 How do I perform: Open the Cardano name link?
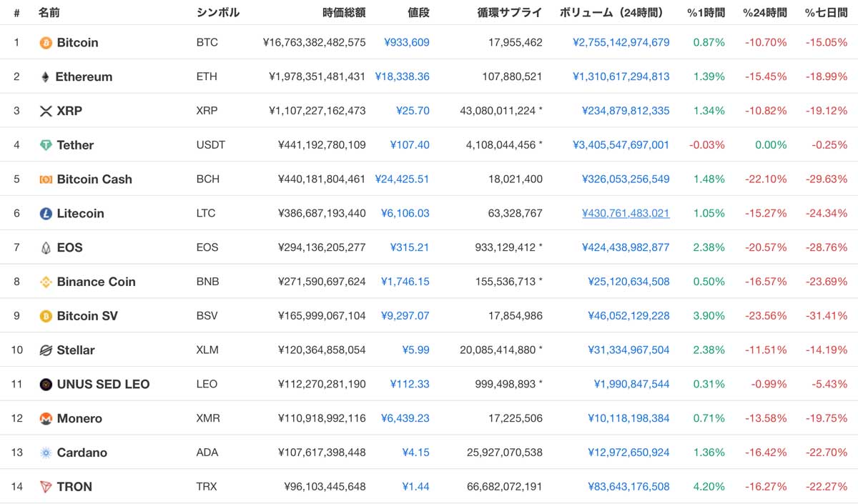82,453
